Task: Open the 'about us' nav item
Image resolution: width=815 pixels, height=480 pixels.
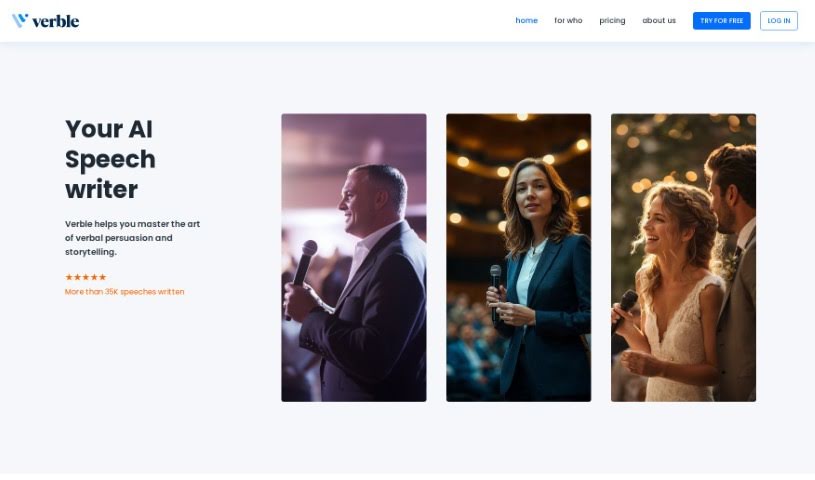Action: click(x=659, y=20)
